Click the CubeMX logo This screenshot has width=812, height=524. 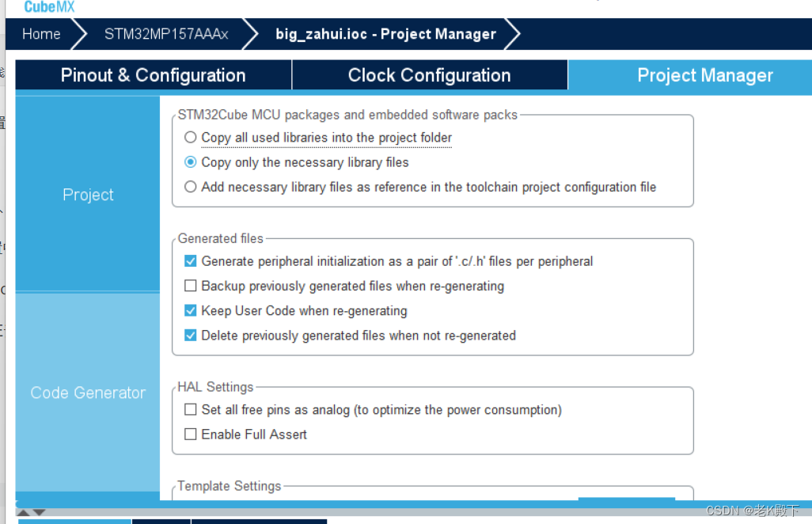click(x=49, y=7)
